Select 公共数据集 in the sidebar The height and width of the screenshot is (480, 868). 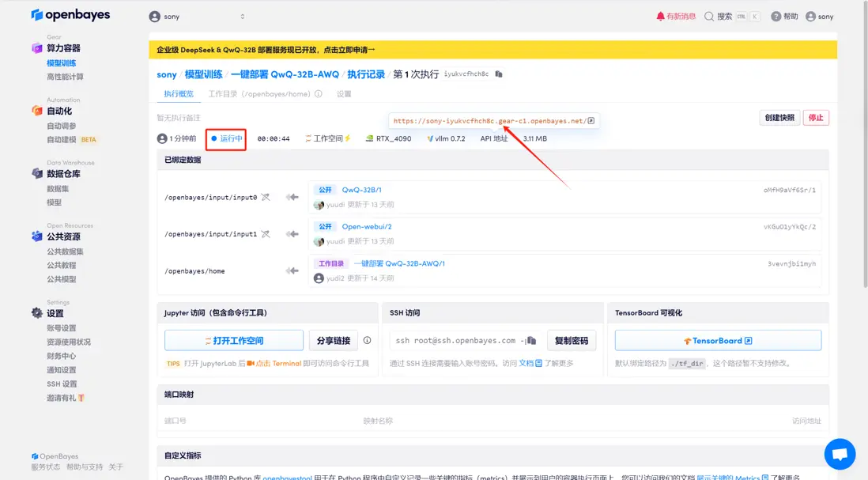tap(65, 251)
